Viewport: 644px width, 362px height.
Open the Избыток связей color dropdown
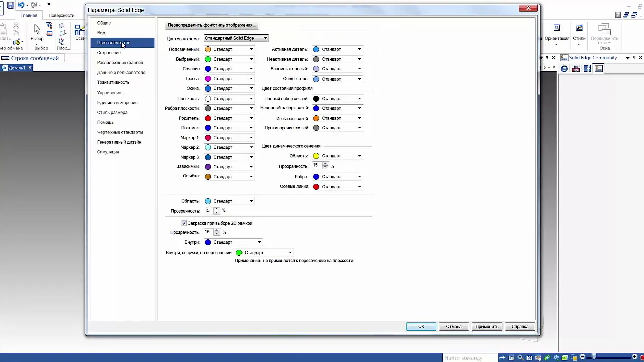(x=338, y=118)
